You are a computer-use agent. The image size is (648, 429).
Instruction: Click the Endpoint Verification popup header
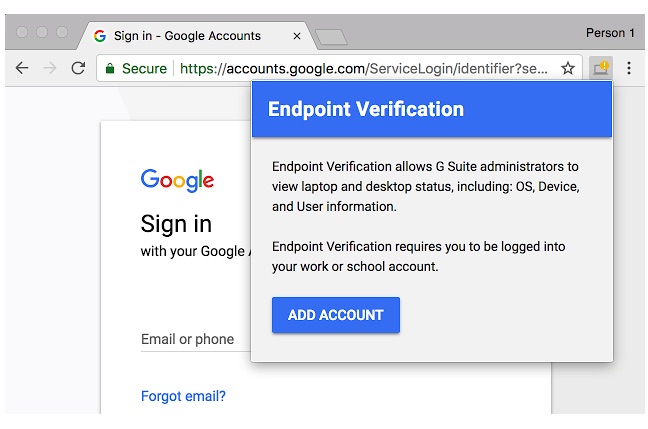pos(432,109)
